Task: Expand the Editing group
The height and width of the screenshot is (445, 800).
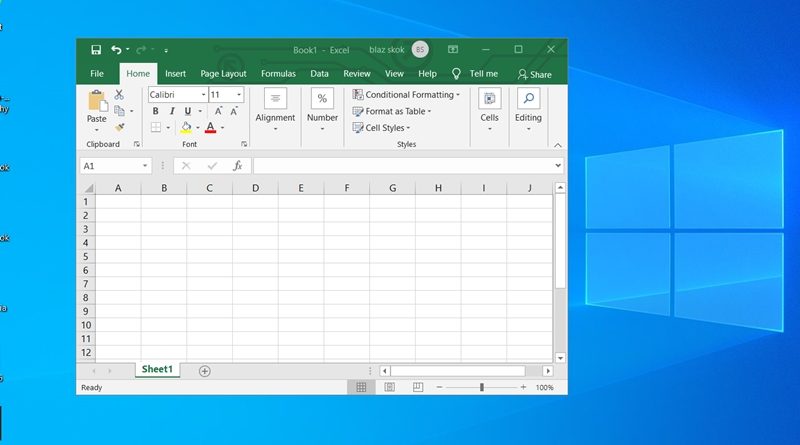Action: click(528, 110)
